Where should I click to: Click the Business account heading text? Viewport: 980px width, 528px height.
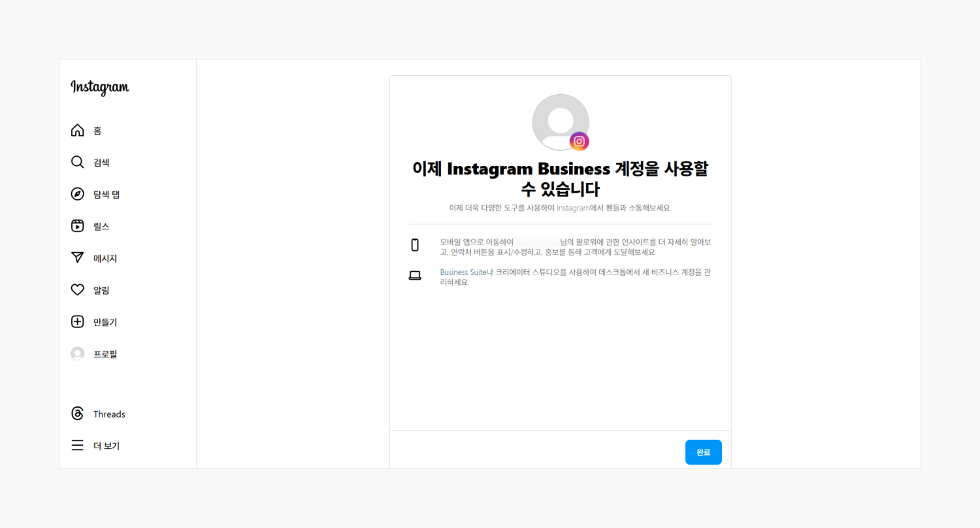561,178
